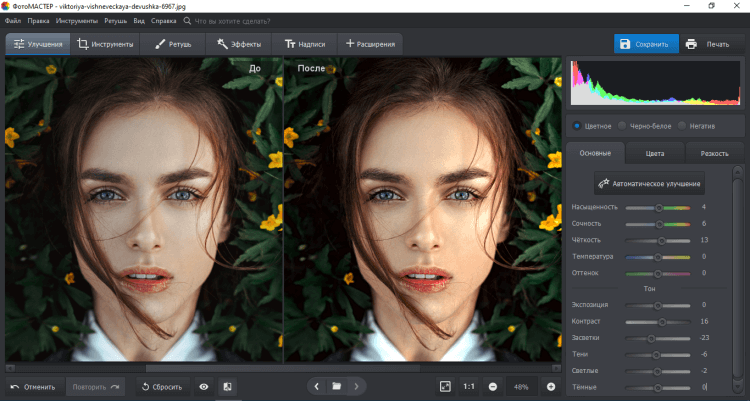The width and height of the screenshot is (750, 401).
Task: Go to previous photo arrow
Action: coord(316,386)
